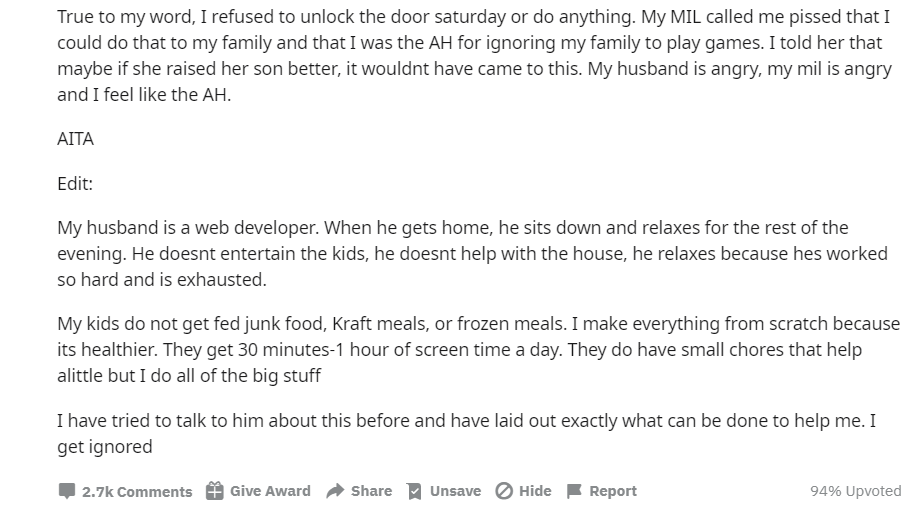Click the 'True to my word' paragraph

pos(474,56)
